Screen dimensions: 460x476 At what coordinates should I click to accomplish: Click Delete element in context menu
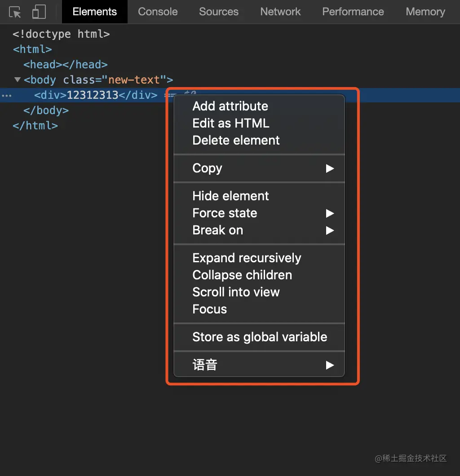pos(235,140)
